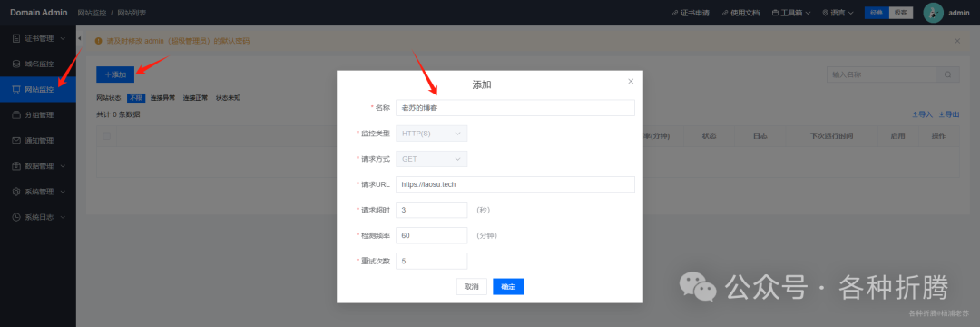Image resolution: width=980 pixels, height=327 pixels.
Task: Click the 分组管理 folder icon
Action: [17, 115]
